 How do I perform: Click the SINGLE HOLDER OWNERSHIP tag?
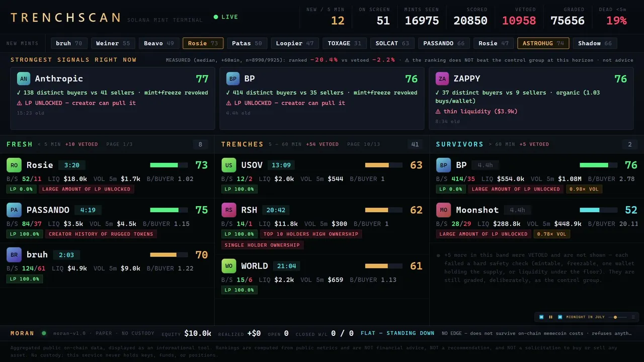click(262, 245)
